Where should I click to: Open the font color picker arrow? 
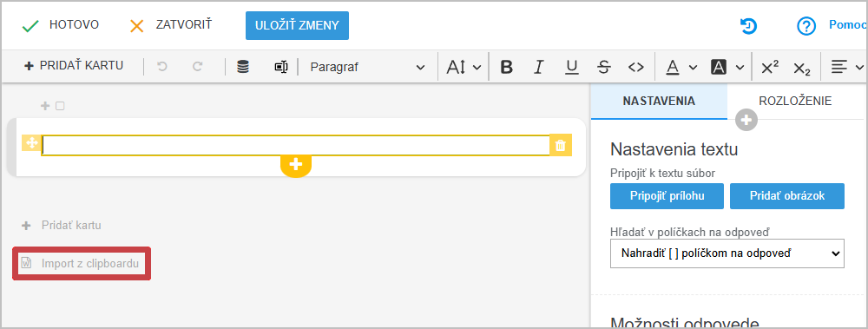pos(693,67)
